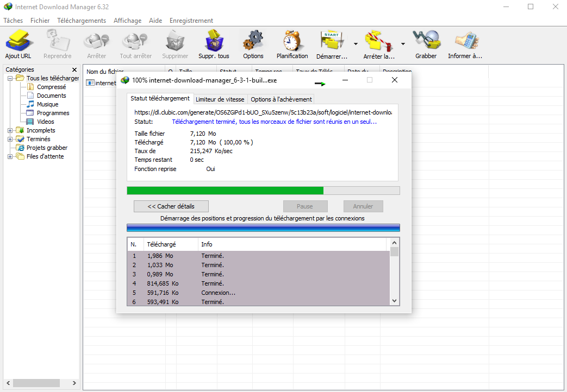The width and height of the screenshot is (567, 392).
Task: Click the Cacher détails button
Action: point(171,206)
